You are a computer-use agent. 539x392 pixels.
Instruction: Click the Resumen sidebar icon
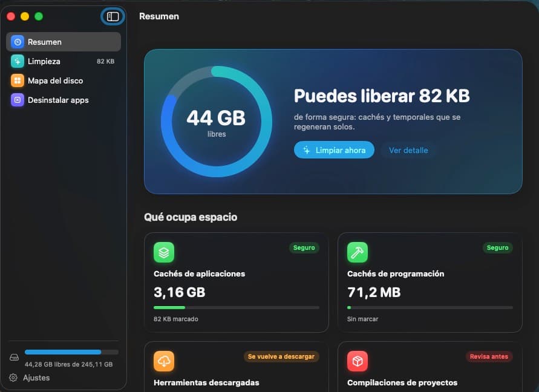18,42
